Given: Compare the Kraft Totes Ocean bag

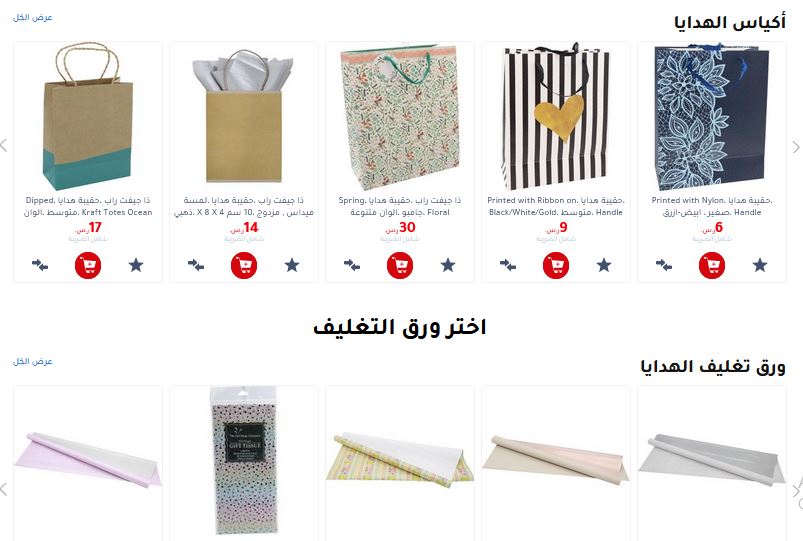Looking at the screenshot, I should click(x=40, y=265).
